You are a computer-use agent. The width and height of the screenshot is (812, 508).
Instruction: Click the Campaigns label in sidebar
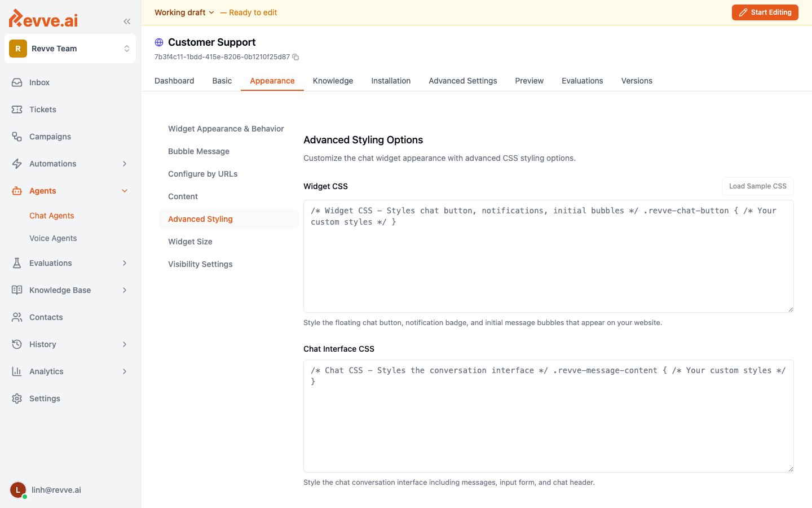pos(50,137)
